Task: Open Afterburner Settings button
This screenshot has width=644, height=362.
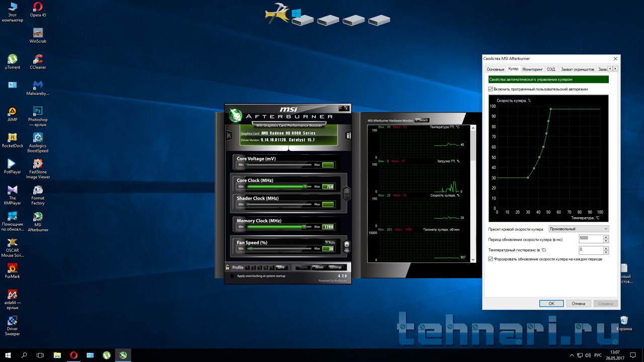Action: [x=335, y=267]
